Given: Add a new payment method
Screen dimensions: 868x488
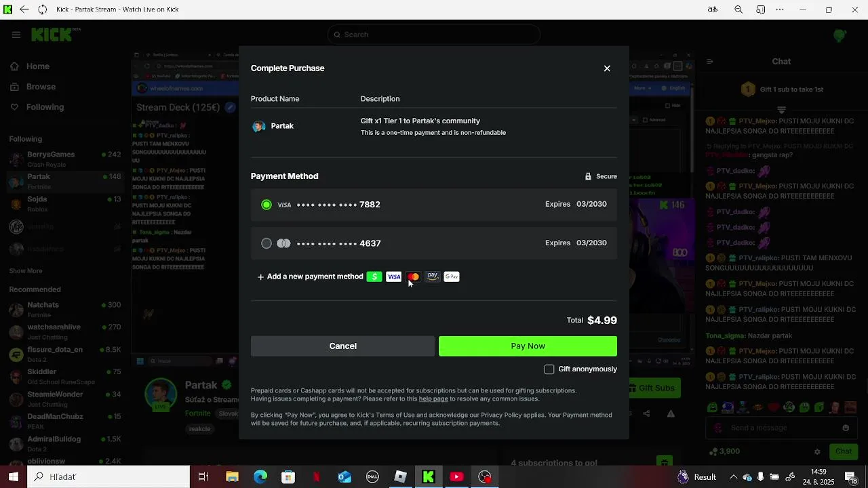Looking at the screenshot, I should click(x=311, y=277).
